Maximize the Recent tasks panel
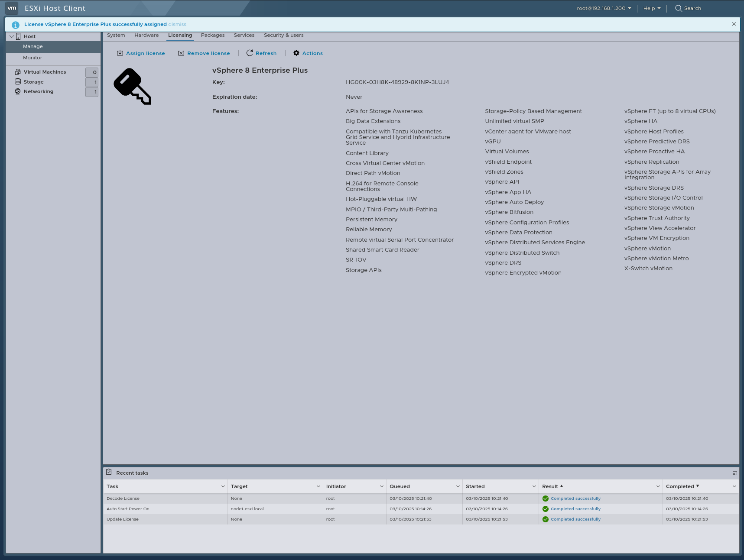Viewport: 744px width, 560px height. pos(734,473)
